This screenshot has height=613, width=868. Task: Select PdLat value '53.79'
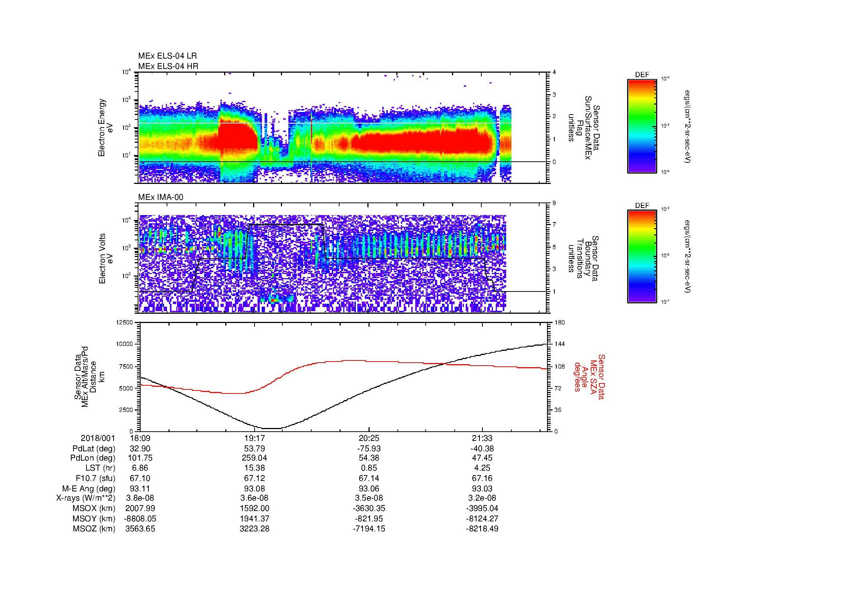pyautogui.click(x=255, y=449)
